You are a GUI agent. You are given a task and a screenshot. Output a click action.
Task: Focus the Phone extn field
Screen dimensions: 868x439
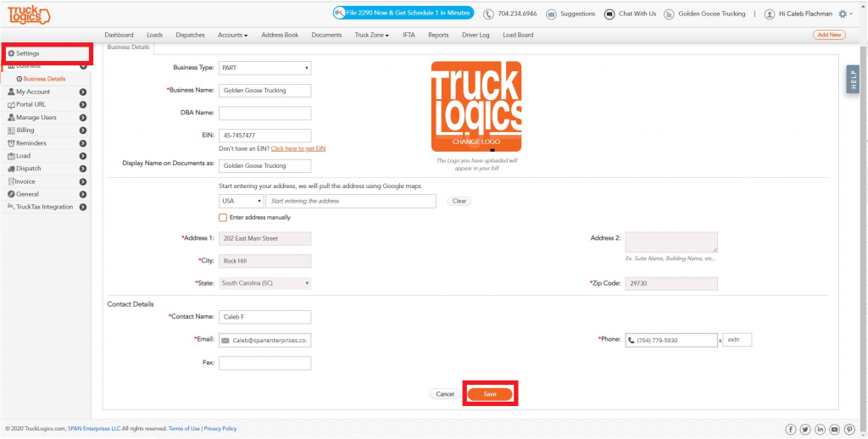click(x=737, y=340)
